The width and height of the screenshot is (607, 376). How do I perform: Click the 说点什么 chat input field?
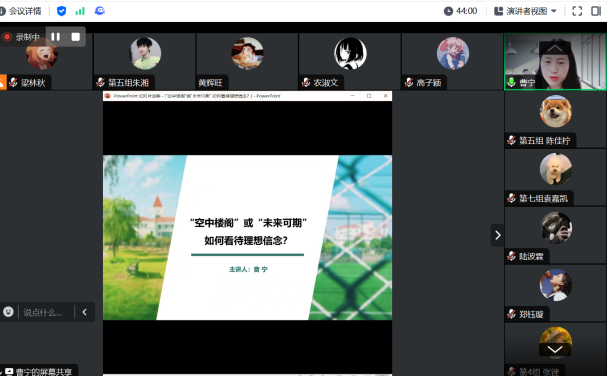[46, 312]
